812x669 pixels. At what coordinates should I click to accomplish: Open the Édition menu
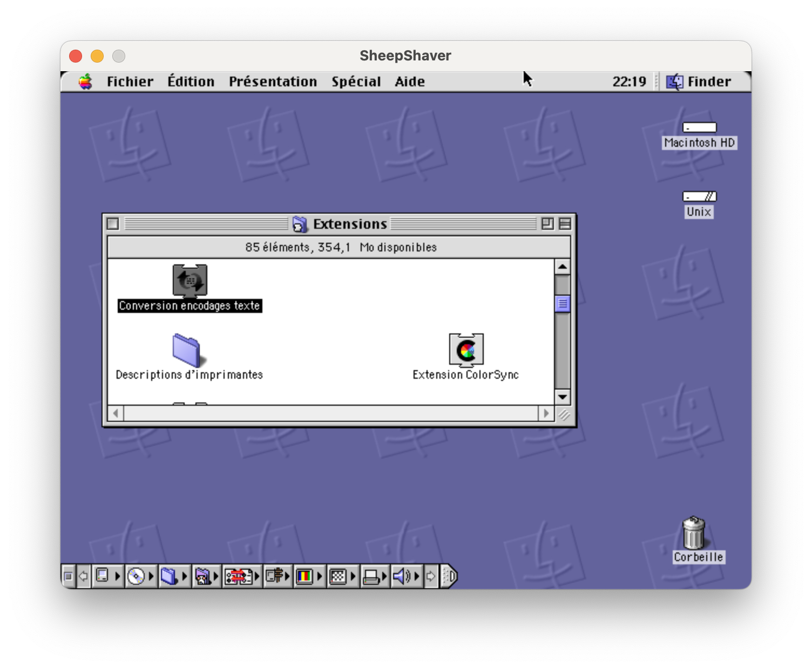(191, 82)
